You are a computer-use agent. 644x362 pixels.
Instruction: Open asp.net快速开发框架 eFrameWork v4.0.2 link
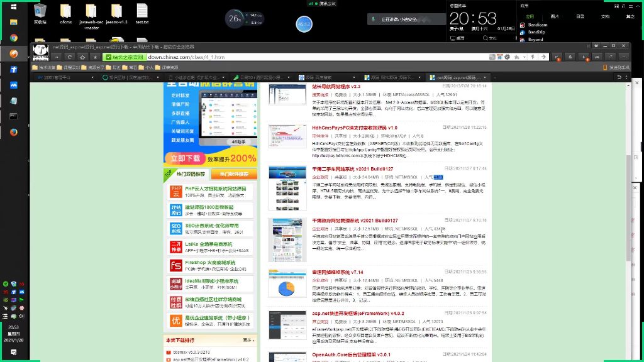pyautogui.click(x=358, y=313)
